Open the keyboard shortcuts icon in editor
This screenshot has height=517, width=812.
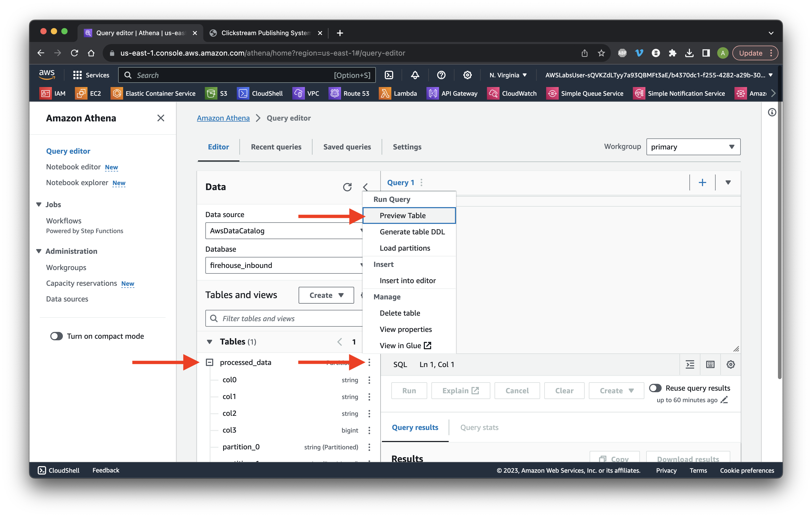pyautogui.click(x=710, y=364)
